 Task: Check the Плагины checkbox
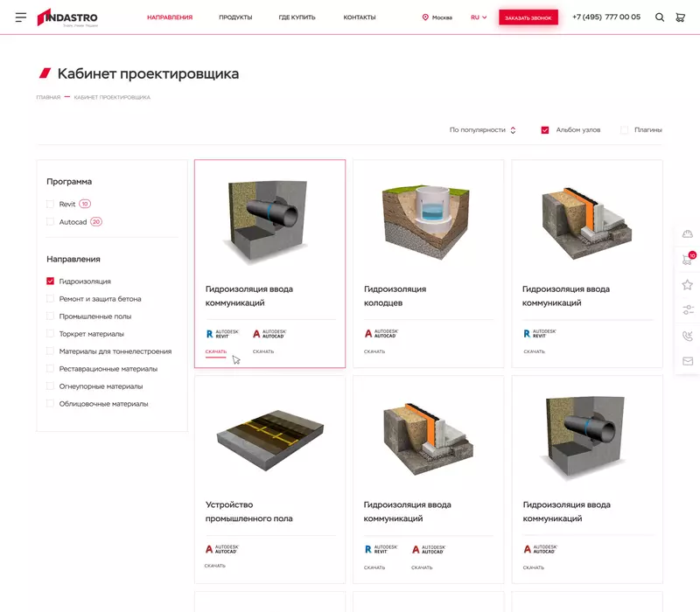(x=624, y=130)
